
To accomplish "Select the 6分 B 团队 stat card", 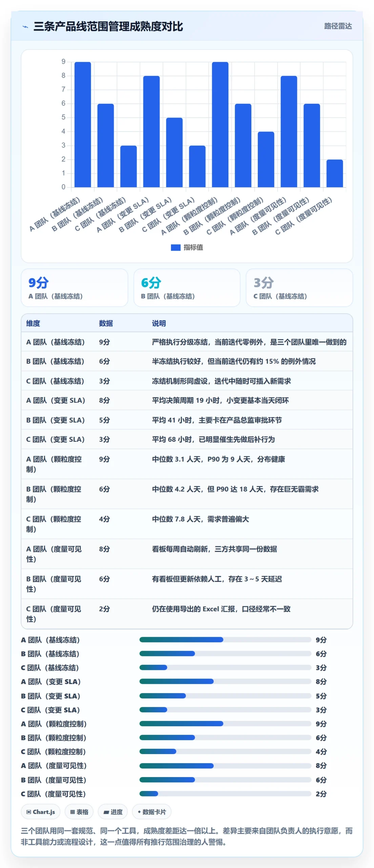I will [x=187, y=288].
